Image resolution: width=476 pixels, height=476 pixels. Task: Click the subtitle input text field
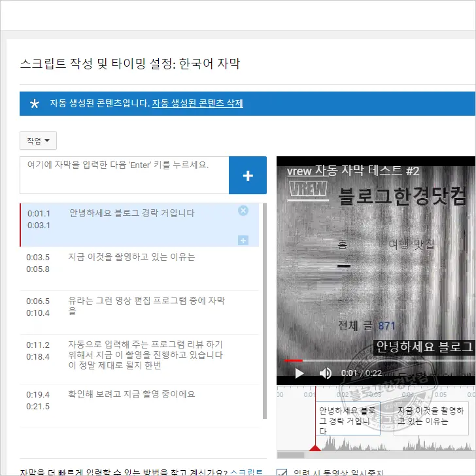point(124,175)
